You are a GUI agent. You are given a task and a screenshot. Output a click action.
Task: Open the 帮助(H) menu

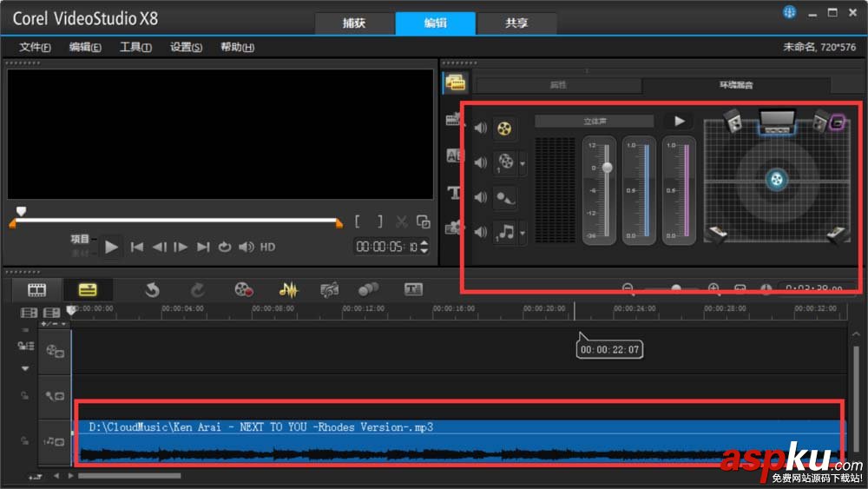[238, 47]
